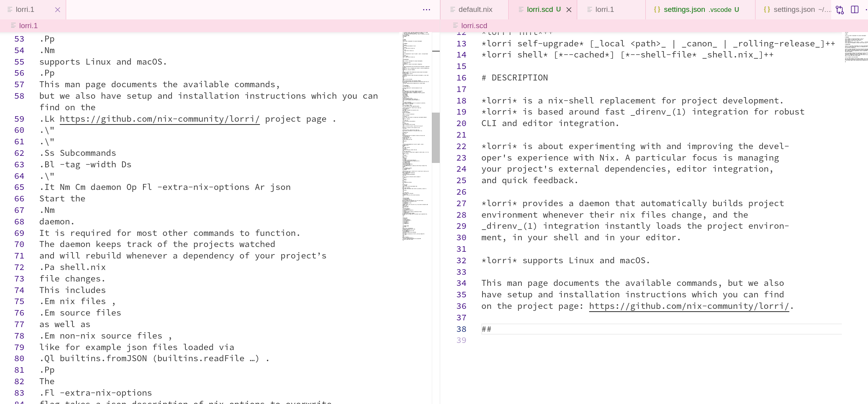Switch to lorri.1 tab in right editor group

click(611, 10)
